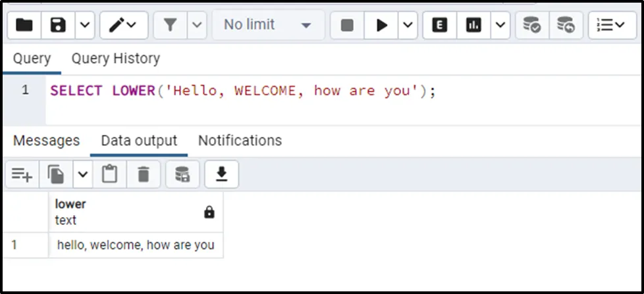Click the save file icon
The height and width of the screenshot is (294, 644).
[x=58, y=26]
